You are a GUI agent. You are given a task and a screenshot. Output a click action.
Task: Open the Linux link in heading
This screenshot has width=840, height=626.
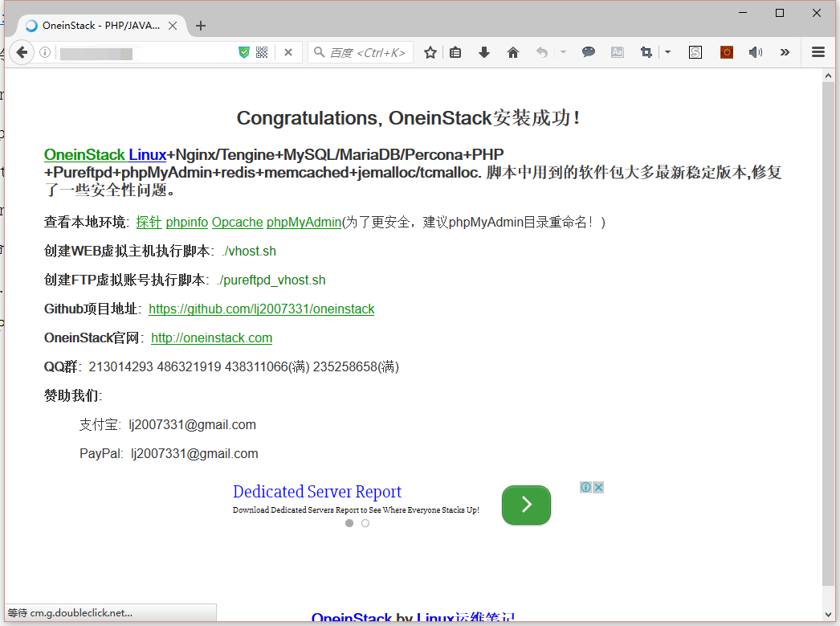(147, 154)
